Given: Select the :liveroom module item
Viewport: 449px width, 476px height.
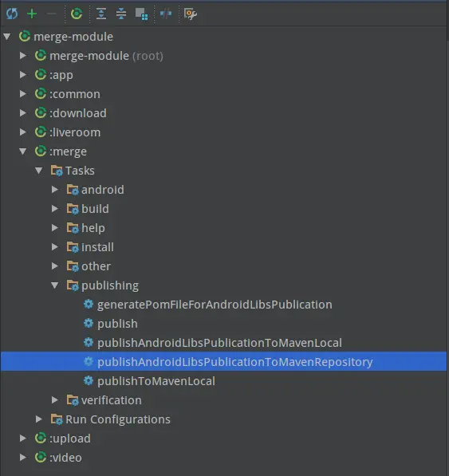Looking at the screenshot, I should click(75, 132).
